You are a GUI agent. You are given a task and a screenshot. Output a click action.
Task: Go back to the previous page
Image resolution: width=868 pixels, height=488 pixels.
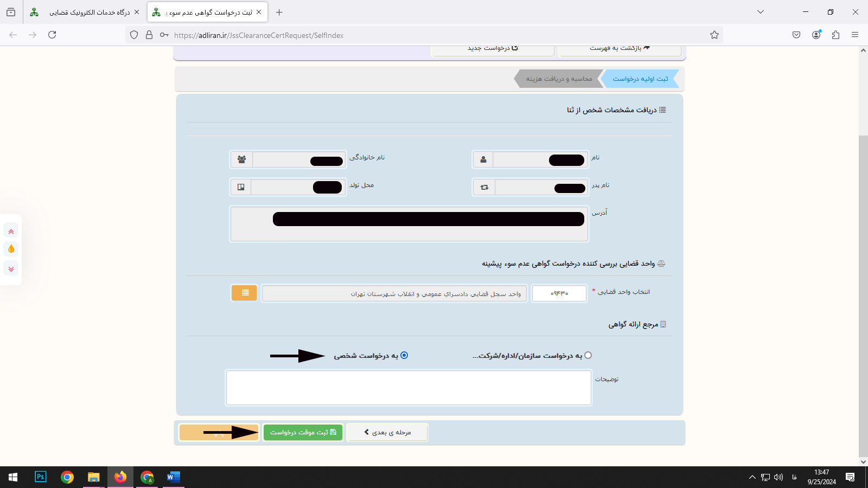pyautogui.click(x=13, y=35)
